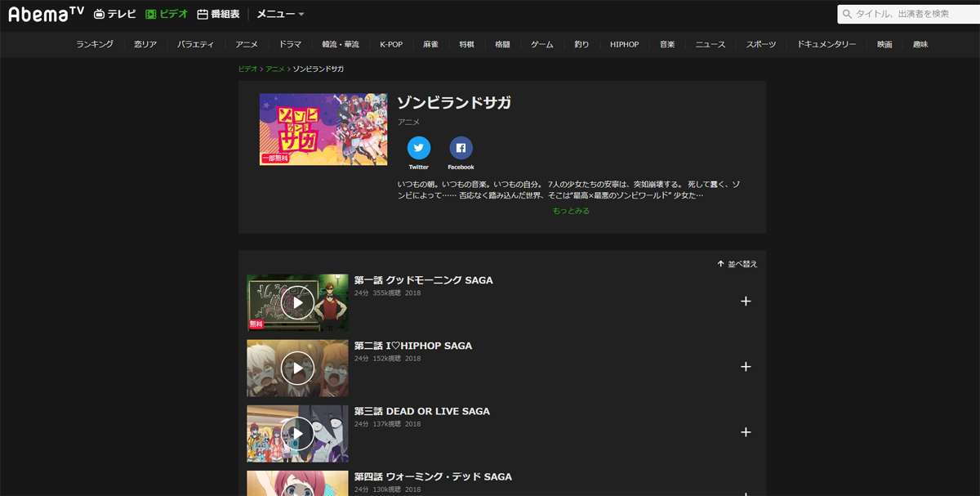Open the 釣り category
Screen dimensions: 980x496
581,44
